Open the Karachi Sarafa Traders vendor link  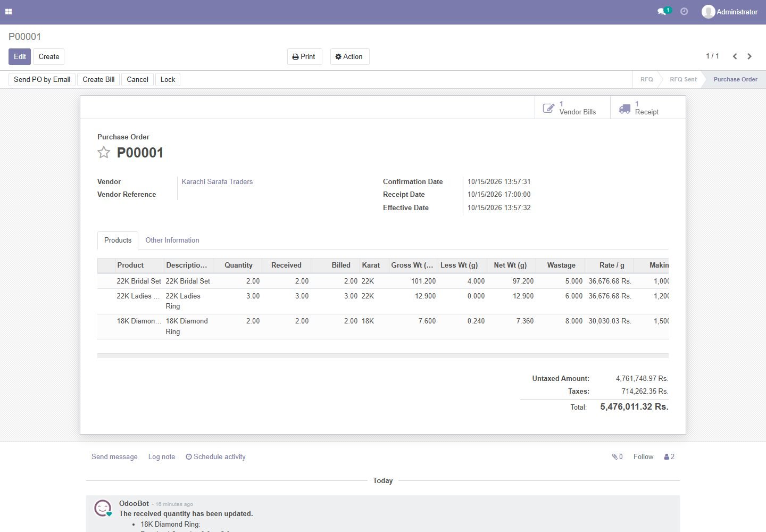click(217, 181)
